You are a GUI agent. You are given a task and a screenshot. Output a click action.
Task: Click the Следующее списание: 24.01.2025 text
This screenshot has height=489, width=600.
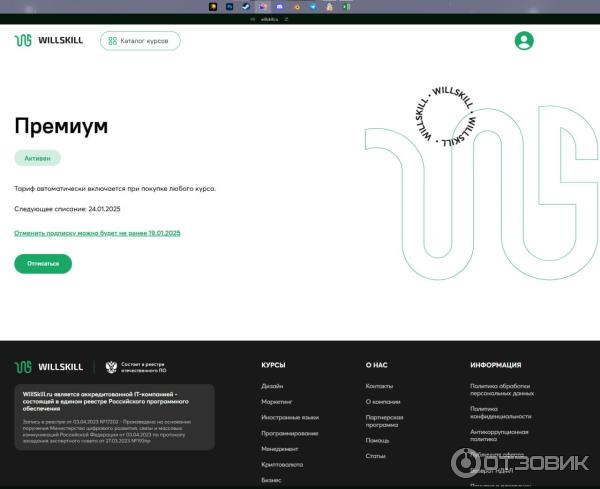point(67,209)
